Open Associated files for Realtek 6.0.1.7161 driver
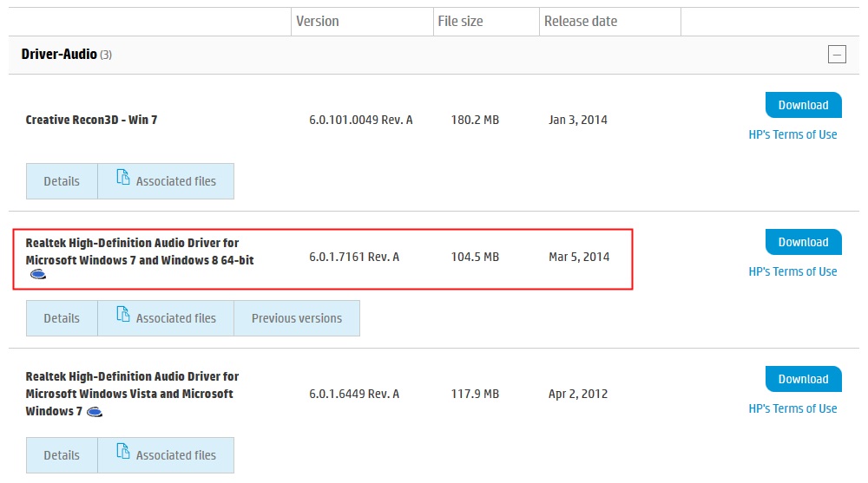The image size is (868, 483). pyautogui.click(x=166, y=318)
